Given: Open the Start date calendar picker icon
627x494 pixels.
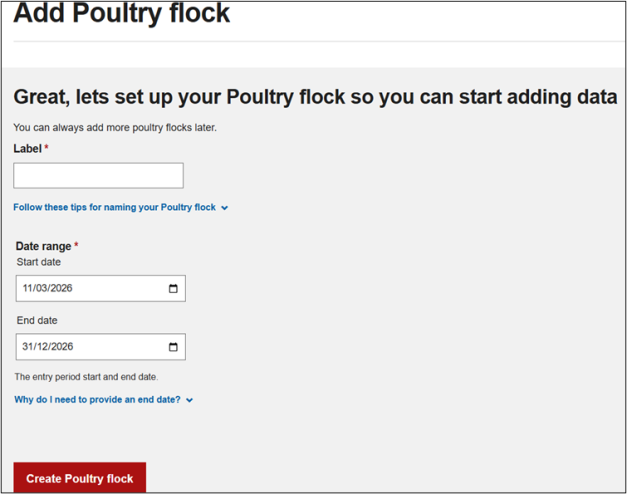Looking at the screenshot, I should coord(173,288).
